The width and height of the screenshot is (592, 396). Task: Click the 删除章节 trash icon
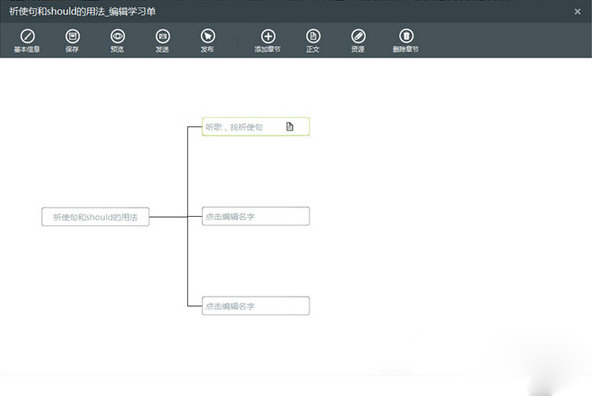(406, 36)
